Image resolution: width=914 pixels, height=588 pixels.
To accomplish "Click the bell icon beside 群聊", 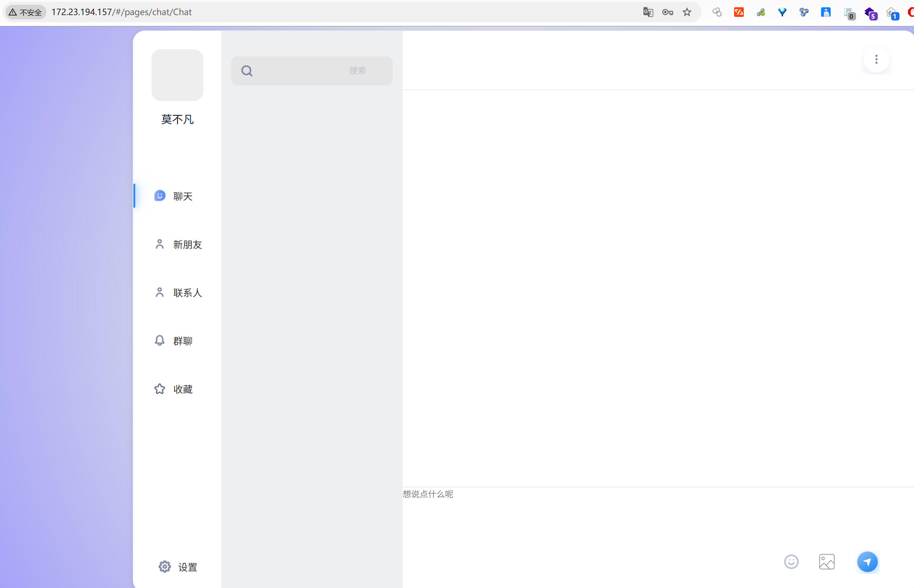I will tap(160, 340).
